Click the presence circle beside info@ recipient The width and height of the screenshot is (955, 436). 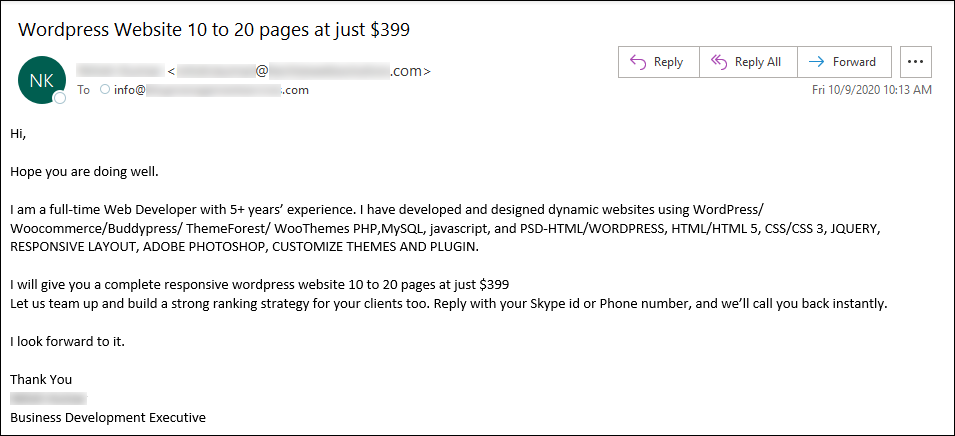[x=105, y=90]
